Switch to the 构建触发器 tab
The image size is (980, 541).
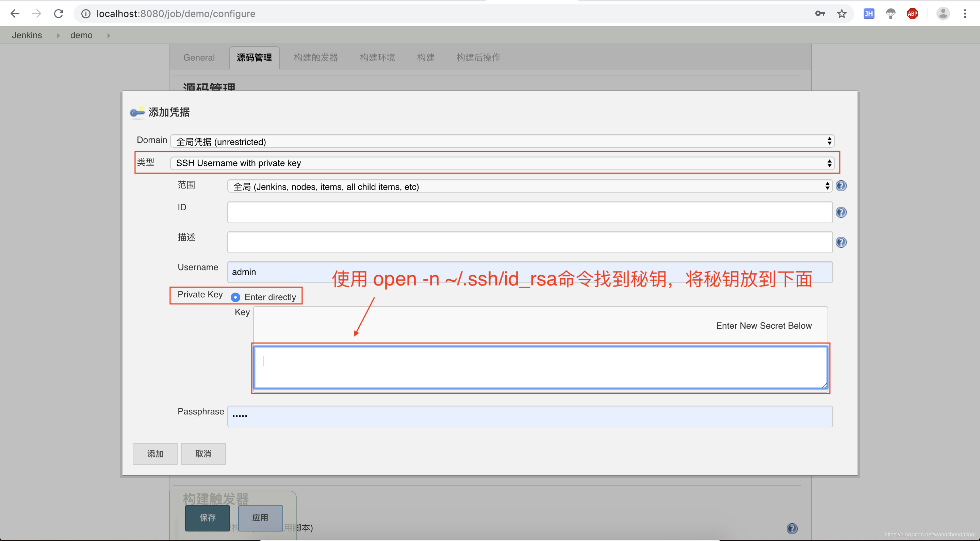316,58
